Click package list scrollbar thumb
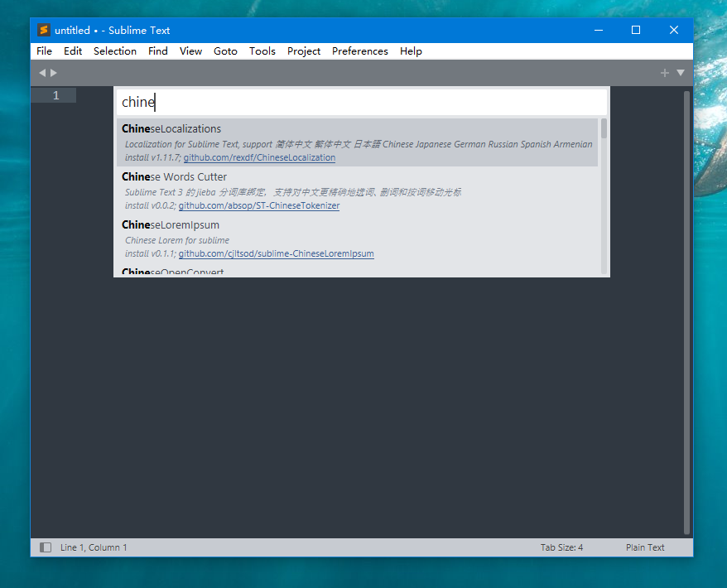727x588 pixels. pyautogui.click(x=604, y=128)
